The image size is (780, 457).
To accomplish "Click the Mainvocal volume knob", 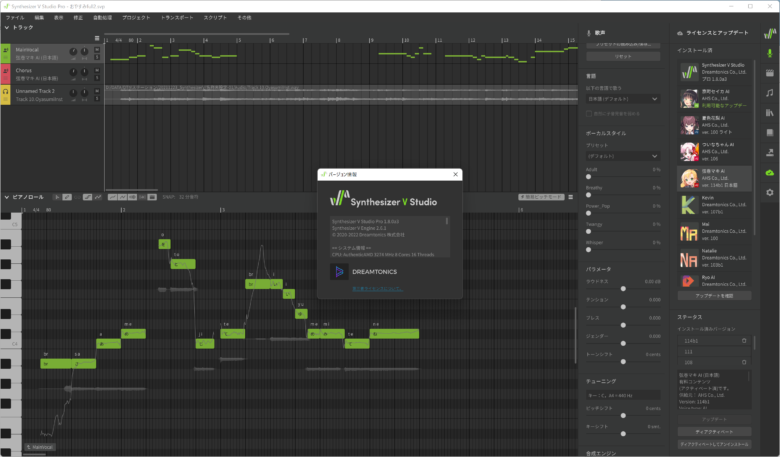I will click(x=73, y=52).
